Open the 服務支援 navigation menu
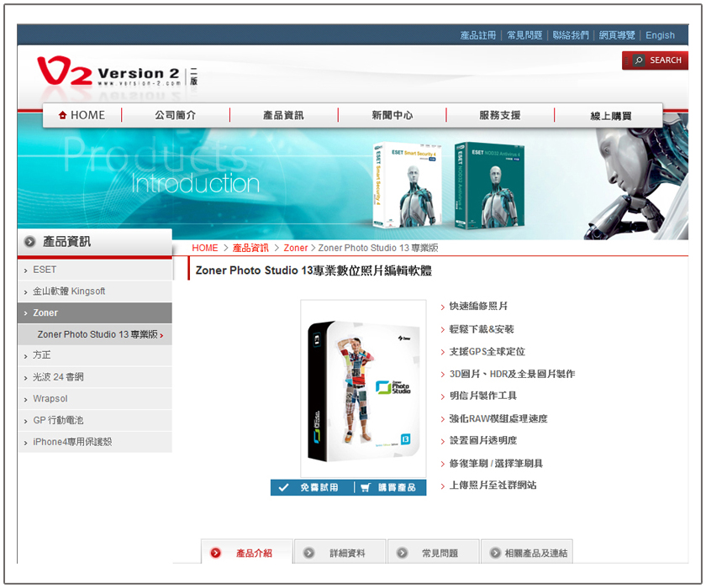Screen dimensions: 706x588 [x=500, y=115]
